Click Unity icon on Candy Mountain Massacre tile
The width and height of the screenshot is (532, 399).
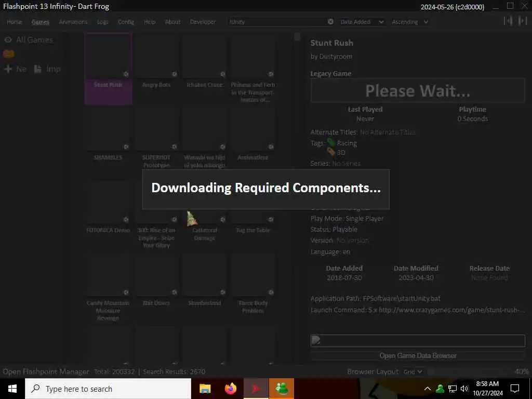[x=126, y=292]
